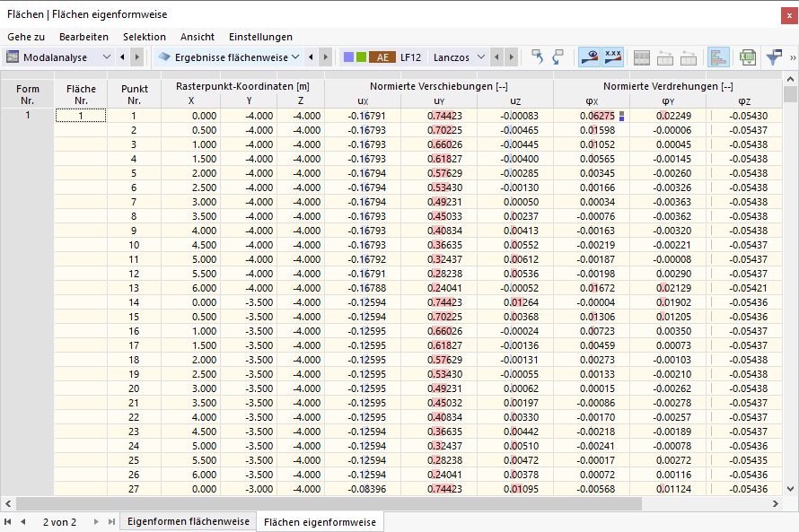Open the Selektion menu

tap(145, 37)
